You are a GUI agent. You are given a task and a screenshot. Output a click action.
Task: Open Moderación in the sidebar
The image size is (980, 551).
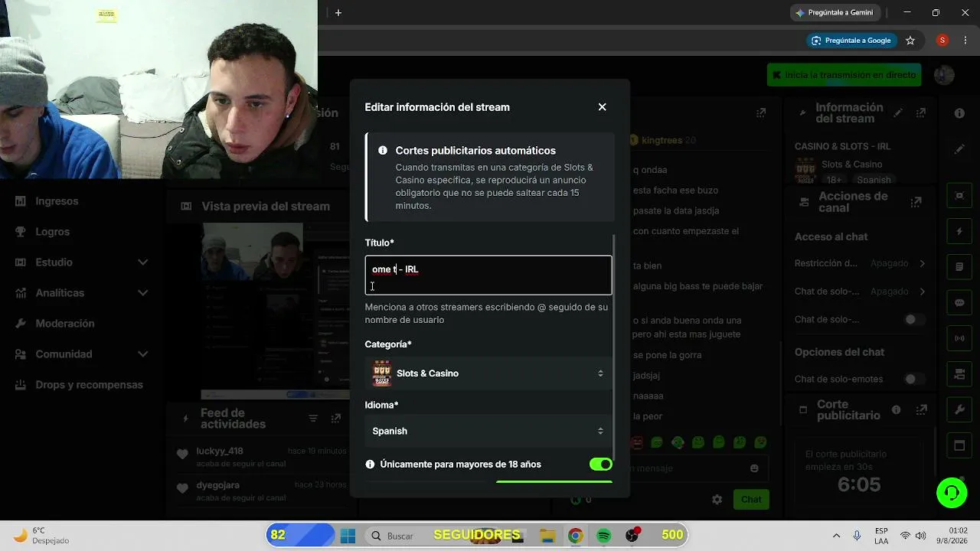pyautogui.click(x=65, y=324)
